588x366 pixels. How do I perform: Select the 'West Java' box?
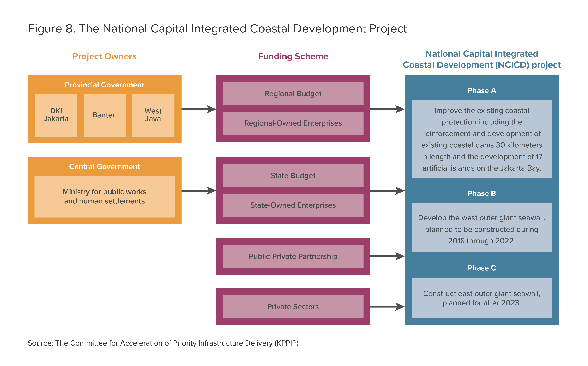[x=153, y=116]
